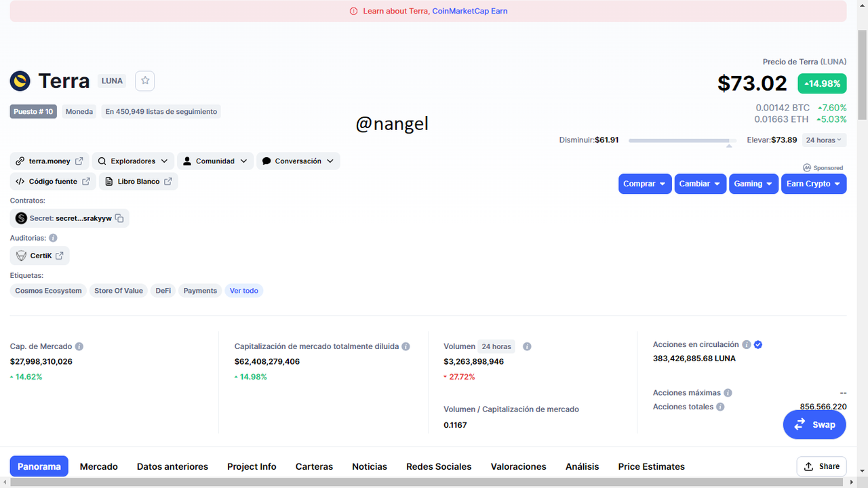Open info icon for Acciones en circulación

[x=746, y=344]
